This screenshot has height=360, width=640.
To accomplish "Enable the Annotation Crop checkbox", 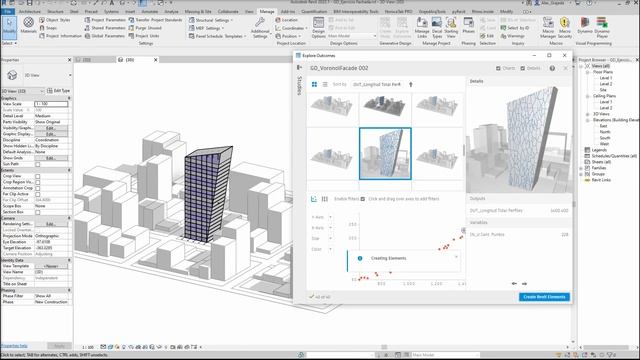I will click(38, 188).
